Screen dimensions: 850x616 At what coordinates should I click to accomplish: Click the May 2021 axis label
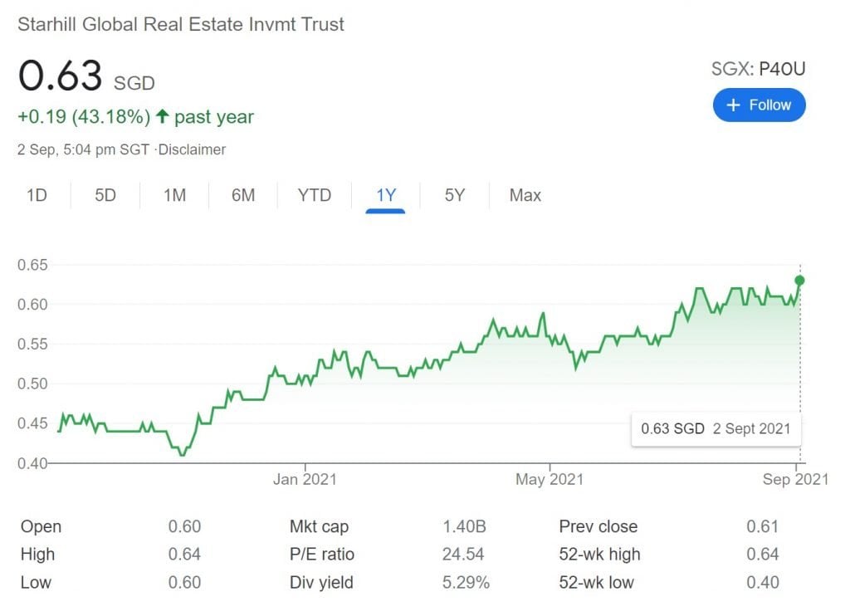(x=550, y=479)
